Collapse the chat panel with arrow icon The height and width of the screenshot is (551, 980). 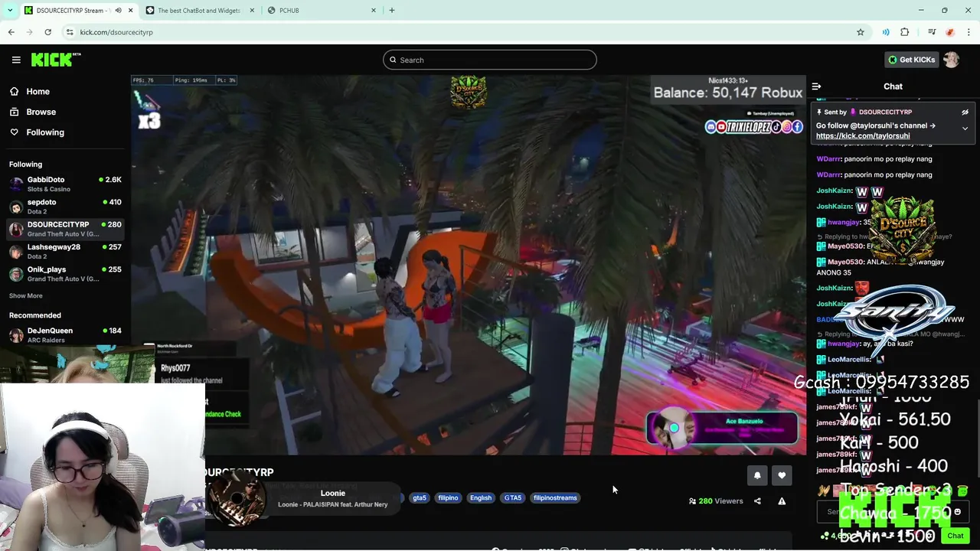click(816, 86)
